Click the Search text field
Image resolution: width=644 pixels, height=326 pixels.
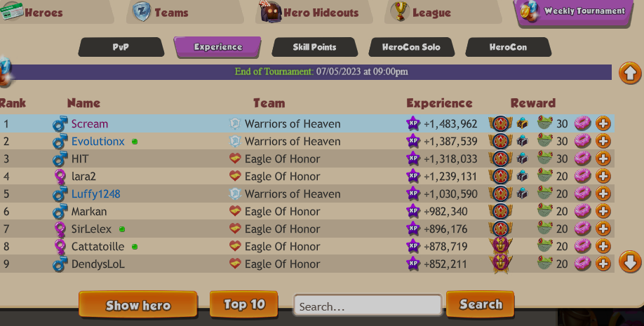coord(368,306)
